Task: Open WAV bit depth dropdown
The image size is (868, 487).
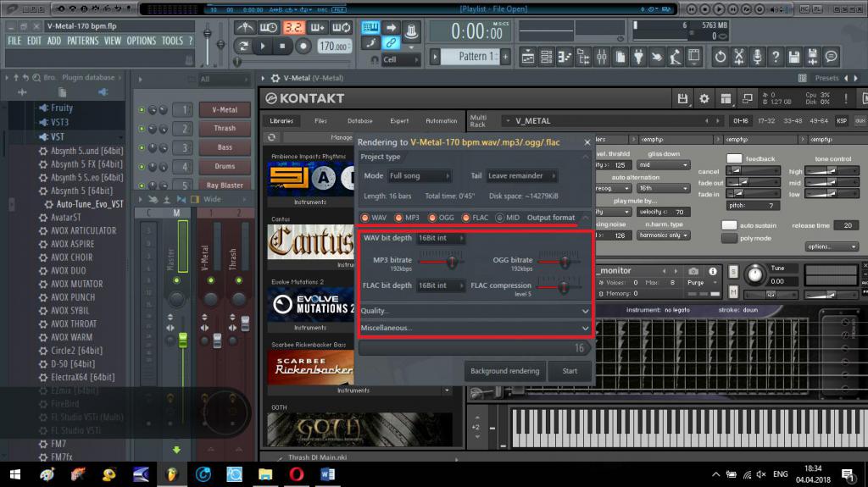Action: (441, 238)
